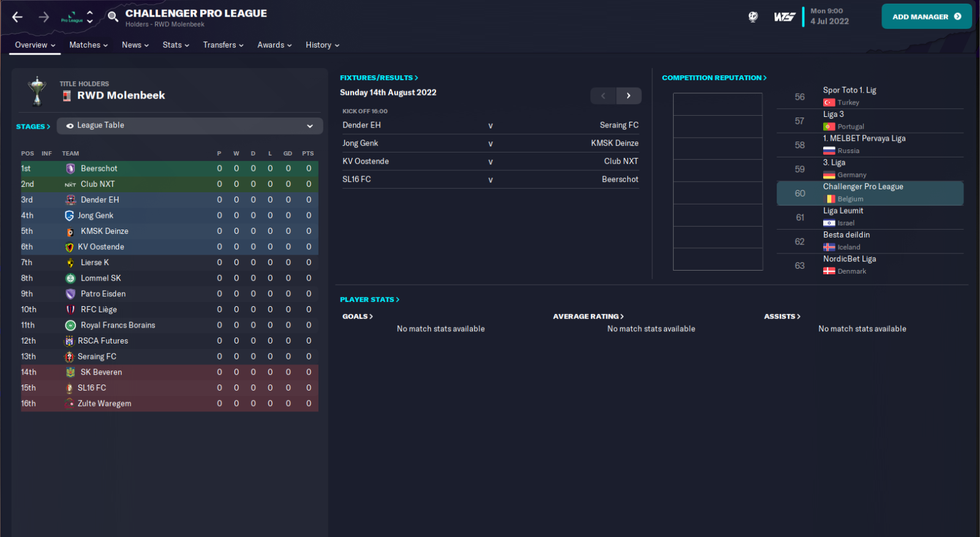Click the date Mon 4 Jul 2022

point(829,17)
